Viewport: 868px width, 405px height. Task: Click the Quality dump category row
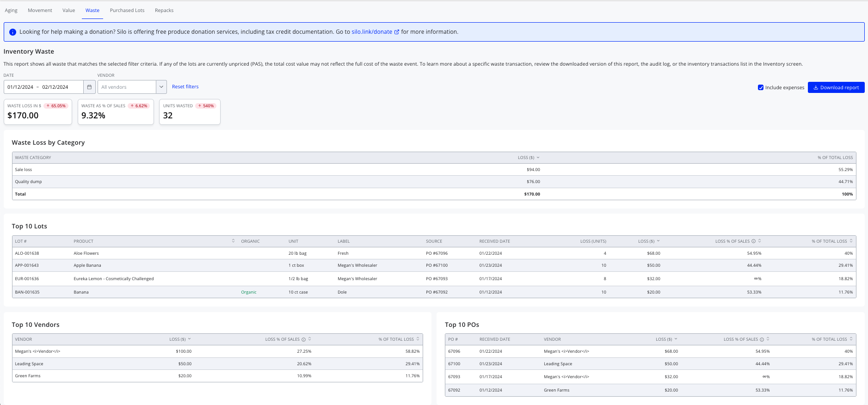pyautogui.click(x=434, y=182)
